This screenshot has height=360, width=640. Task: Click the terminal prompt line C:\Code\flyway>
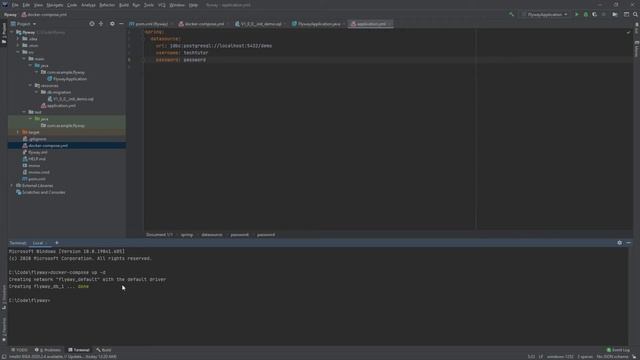pos(29,300)
